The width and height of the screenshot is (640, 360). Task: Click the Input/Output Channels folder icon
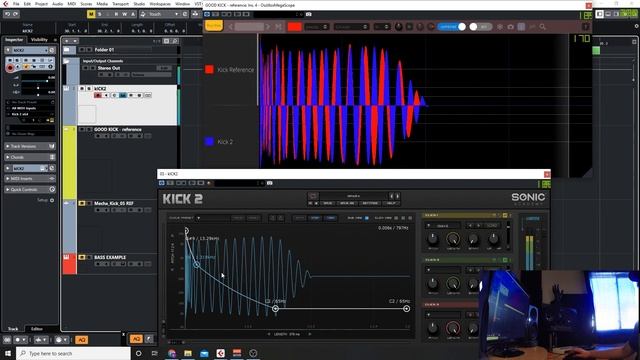tap(66, 61)
